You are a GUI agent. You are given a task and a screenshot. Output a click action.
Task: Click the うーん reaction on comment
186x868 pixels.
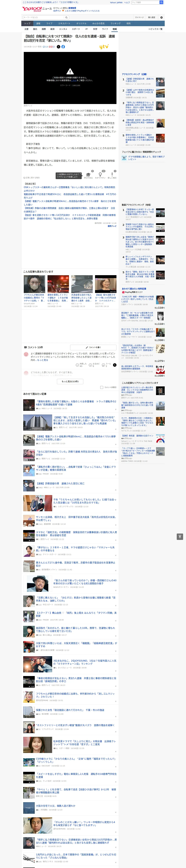(103, 365)
